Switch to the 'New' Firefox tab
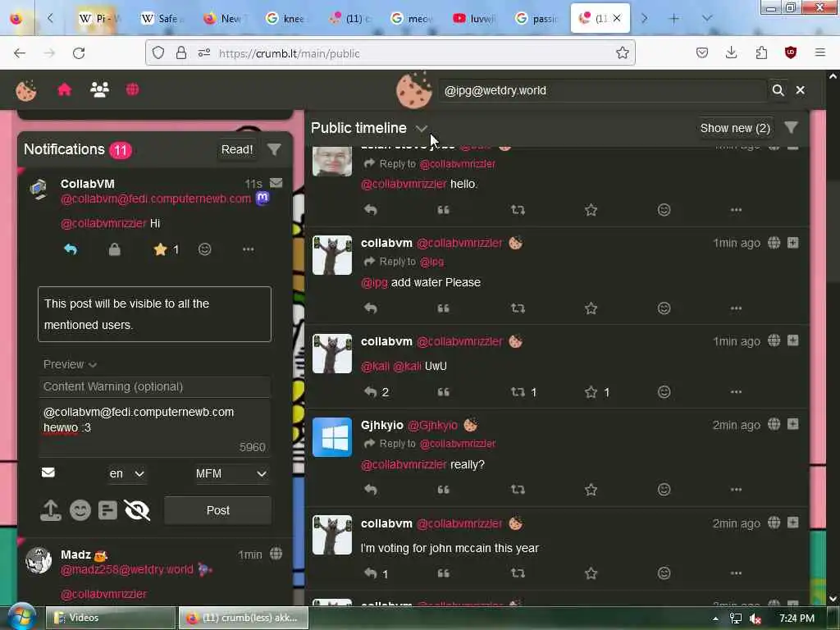840x630 pixels. pos(224,18)
